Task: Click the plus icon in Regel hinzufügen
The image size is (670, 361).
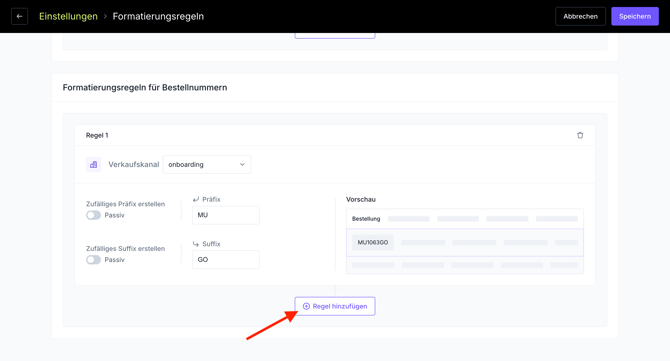Action: tap(306, 306)
